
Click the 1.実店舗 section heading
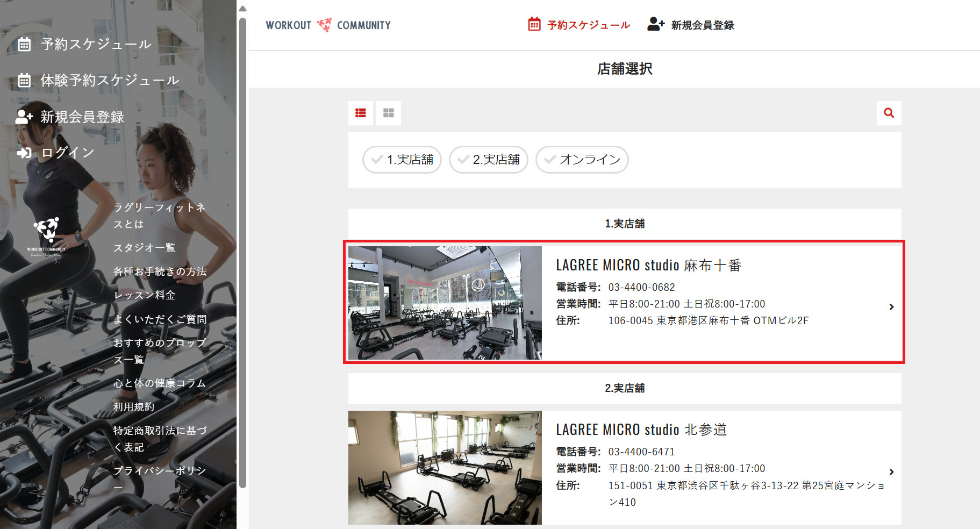(625, 224)
